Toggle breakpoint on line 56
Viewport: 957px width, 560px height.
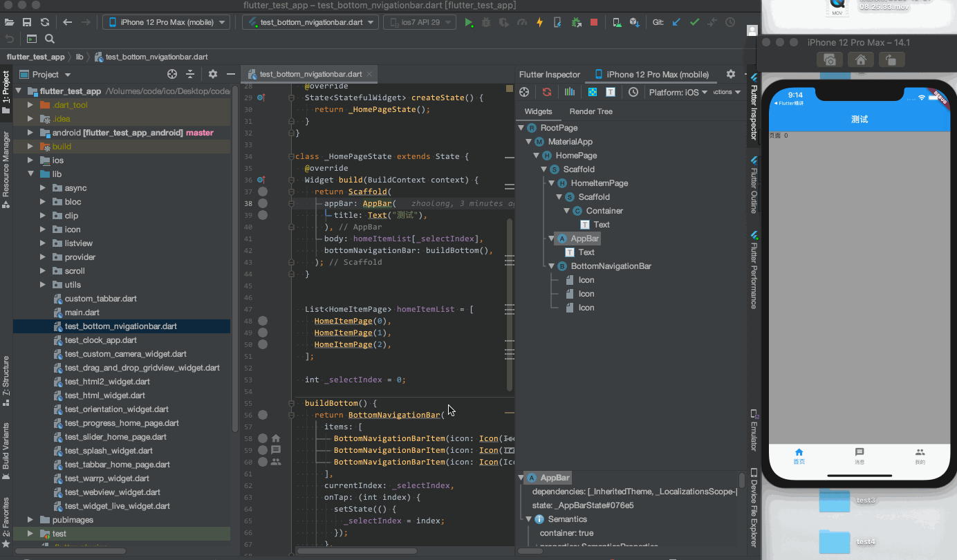tap(263, 415)
